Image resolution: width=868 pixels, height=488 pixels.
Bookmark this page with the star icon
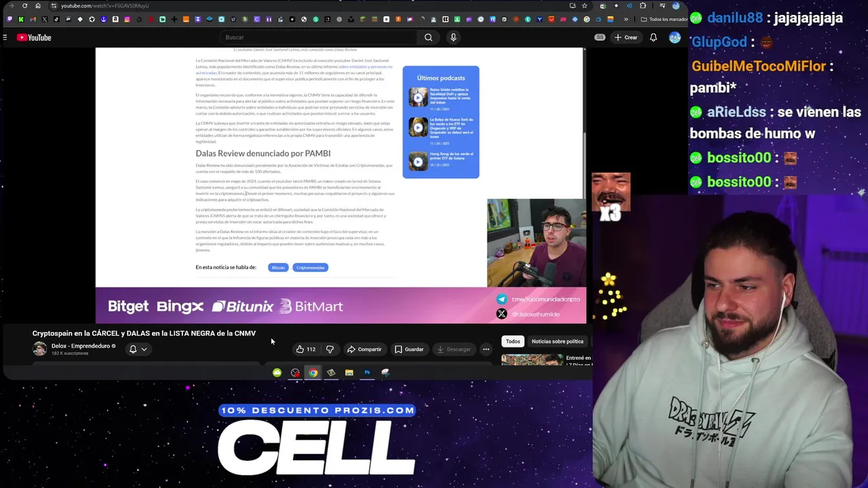coord(585,5)
